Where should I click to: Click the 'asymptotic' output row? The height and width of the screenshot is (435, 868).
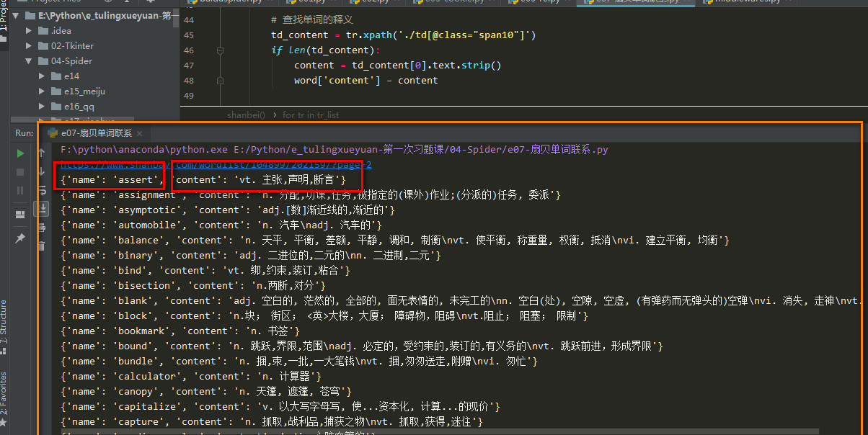click(229, 210)
